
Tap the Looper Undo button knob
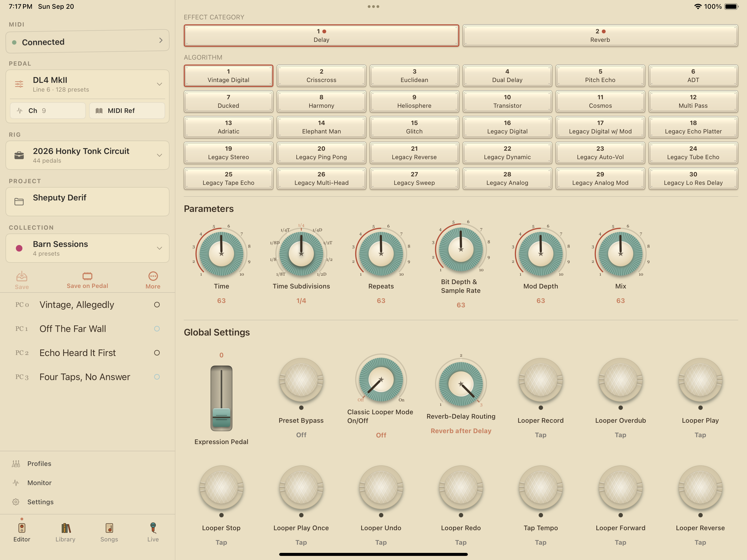(x=381, y=487)
